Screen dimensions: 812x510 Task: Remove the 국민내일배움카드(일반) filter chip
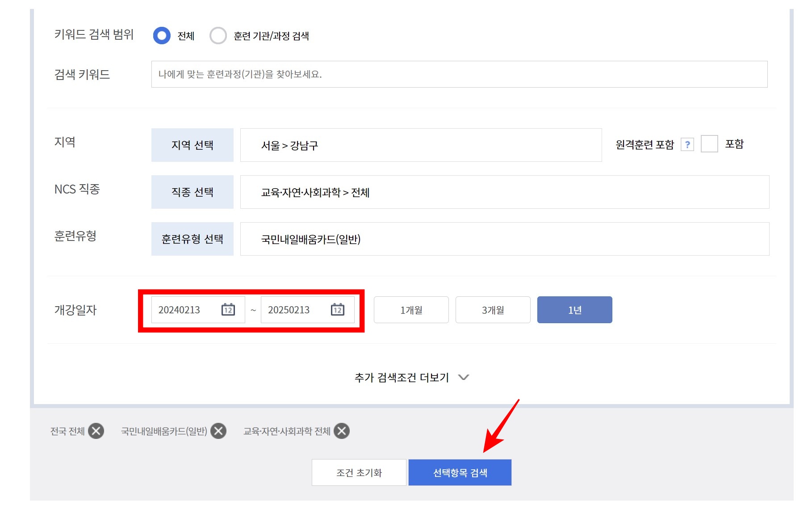click(x=218, y=430)
